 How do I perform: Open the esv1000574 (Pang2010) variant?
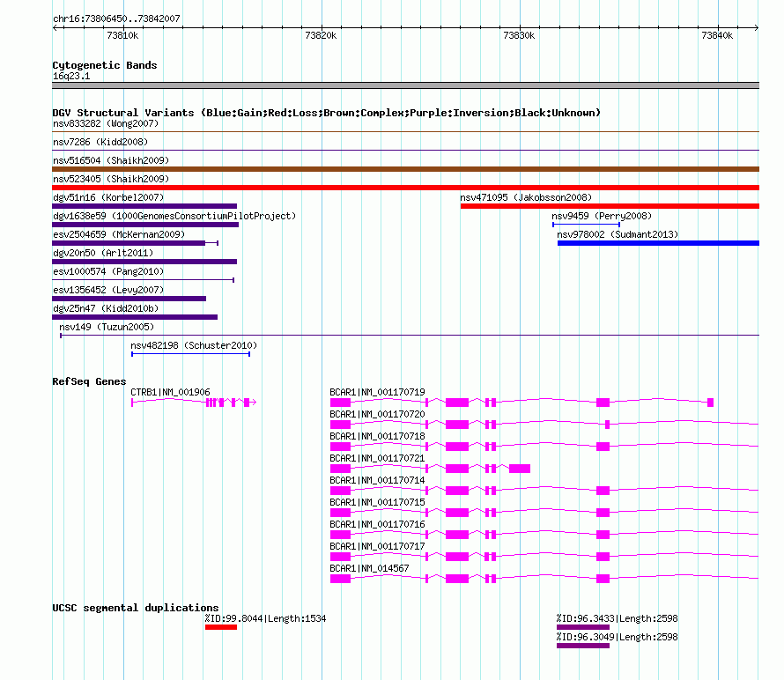[108, 271]
